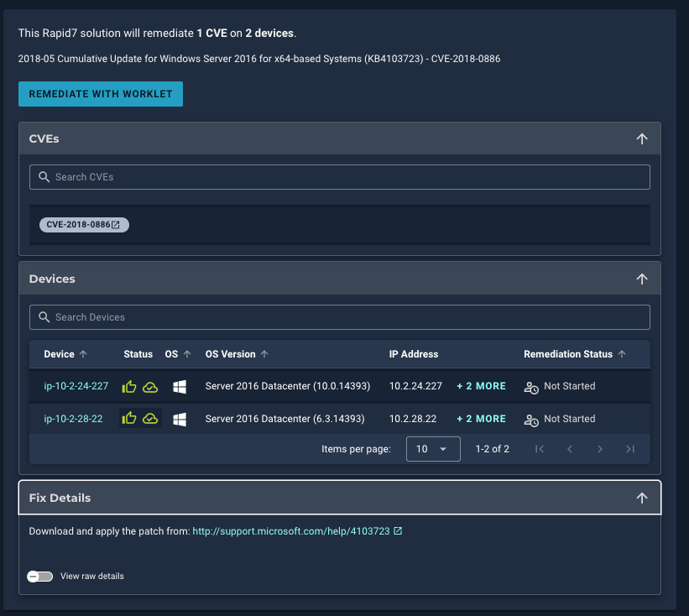This screenshot has width=689, height=616.
Task: Click thumbs-up status icon for ip-10-2-24-227
Action: point(129,387)
